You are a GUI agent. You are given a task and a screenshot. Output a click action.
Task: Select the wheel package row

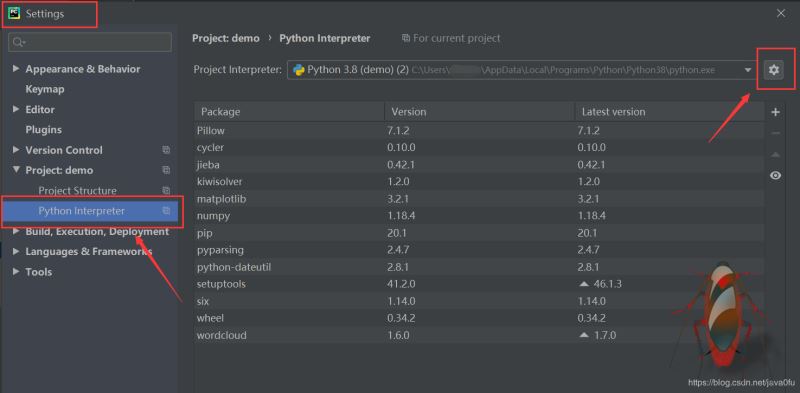pyautogui.click(x=479, y=318)
